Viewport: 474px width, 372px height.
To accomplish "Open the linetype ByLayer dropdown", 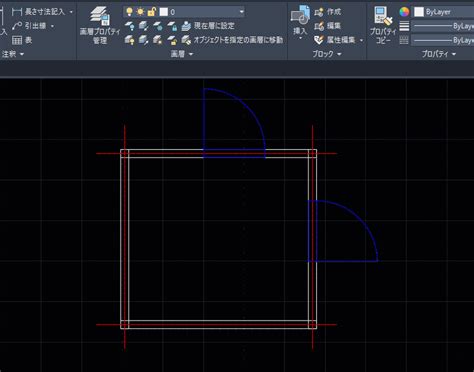I will [443, 40].
